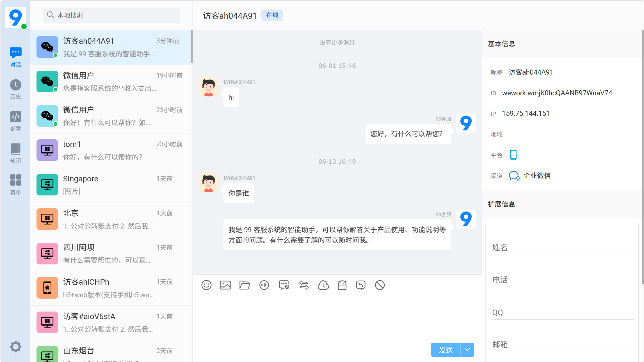Click the mobile phone platform icon

[513, 155]
